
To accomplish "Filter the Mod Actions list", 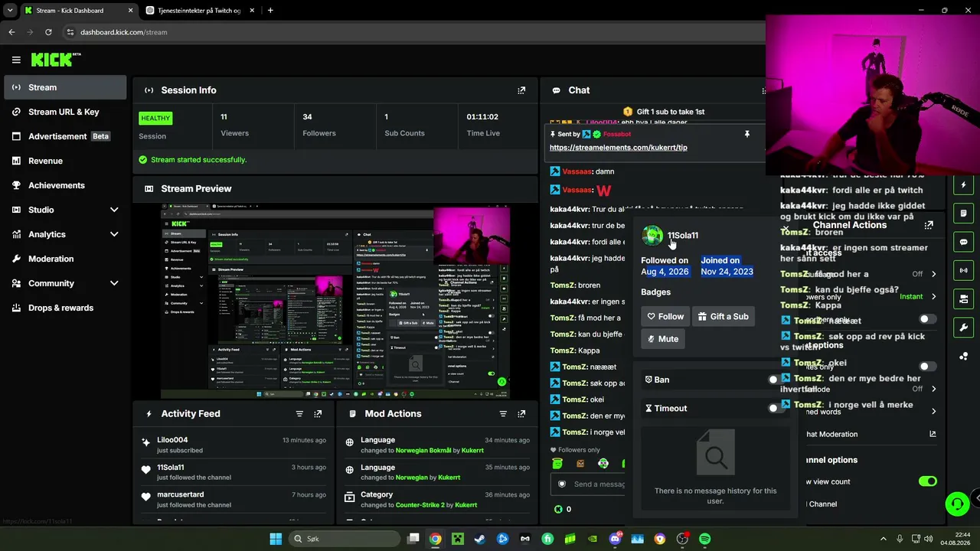I will 503,414.
